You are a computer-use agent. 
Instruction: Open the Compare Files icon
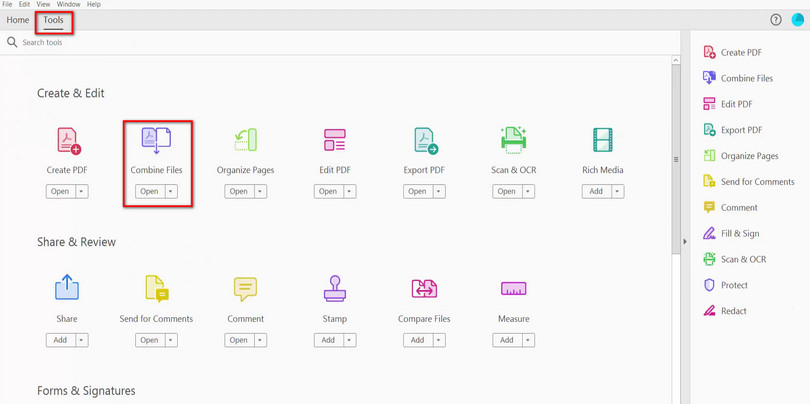(424, 289)
